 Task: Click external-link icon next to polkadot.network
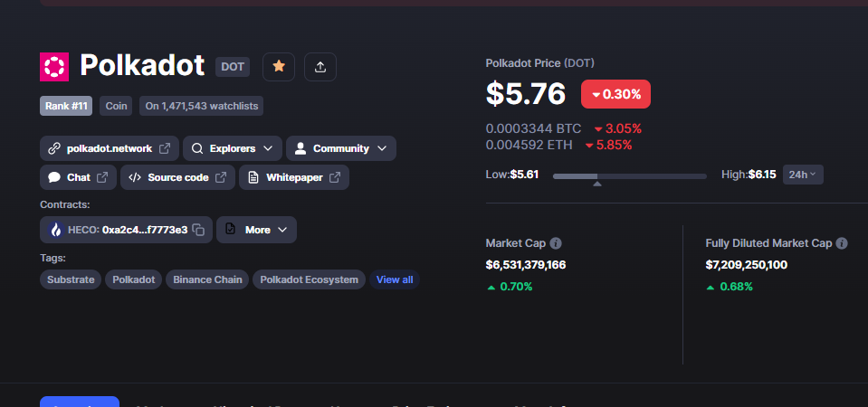pyautogui.click(x=165, y=148)
